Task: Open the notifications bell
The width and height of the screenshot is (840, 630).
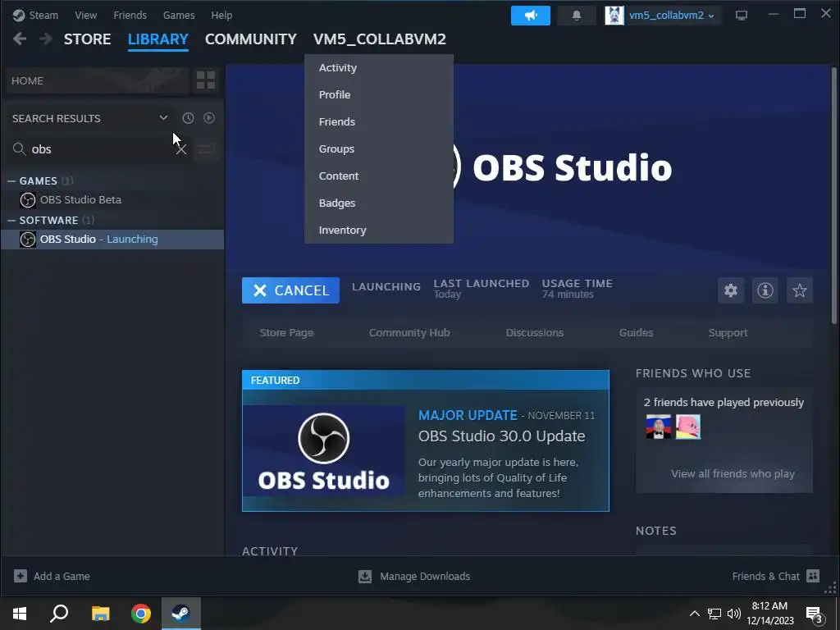Action: pos(577,16)
